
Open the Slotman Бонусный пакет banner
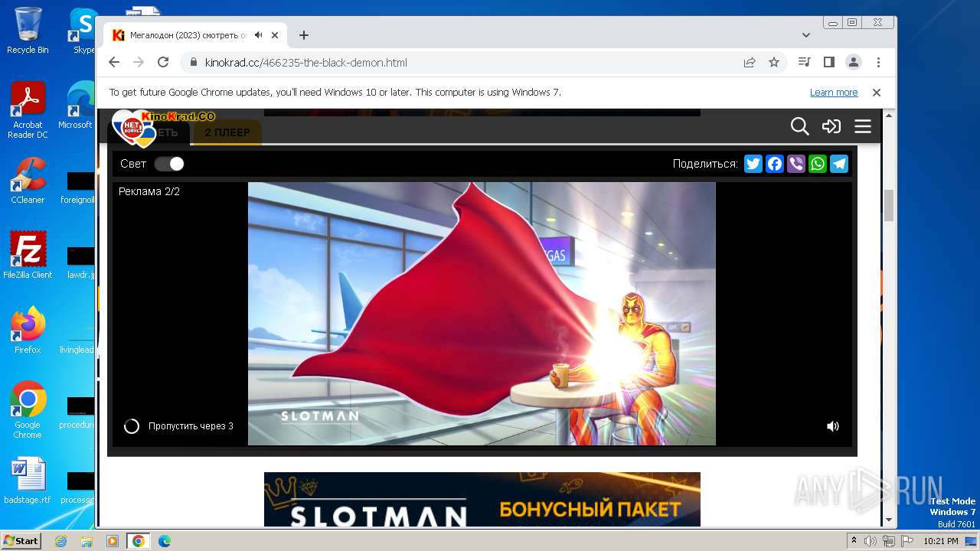tap(482, 500)
